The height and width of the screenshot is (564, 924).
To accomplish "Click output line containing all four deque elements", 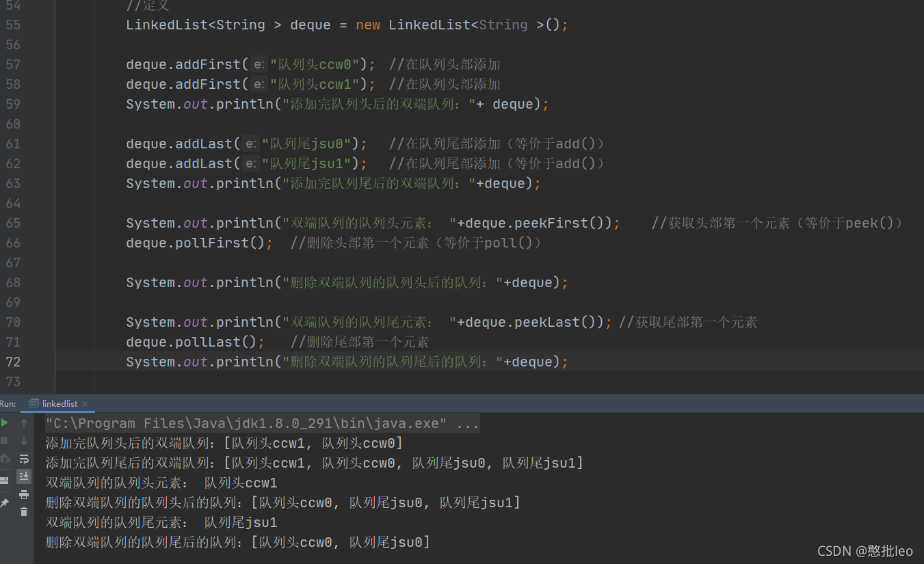I will 315,464.
